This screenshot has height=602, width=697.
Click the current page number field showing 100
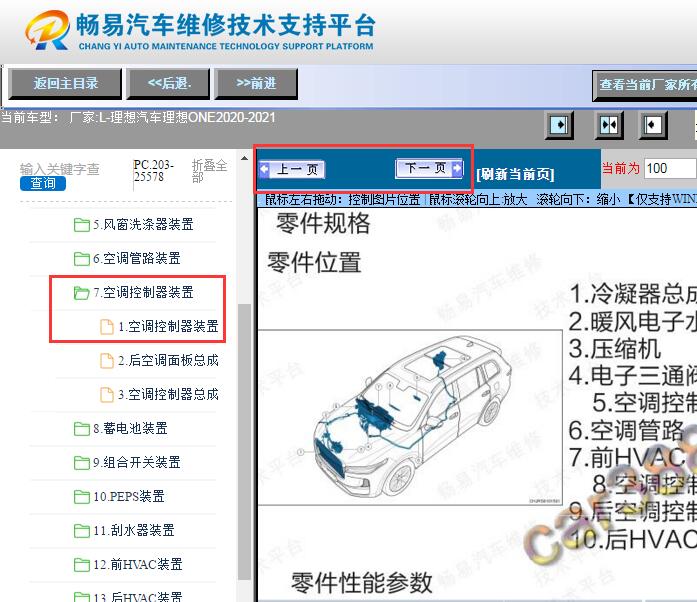pyautogui.click(x=670, y=169)
